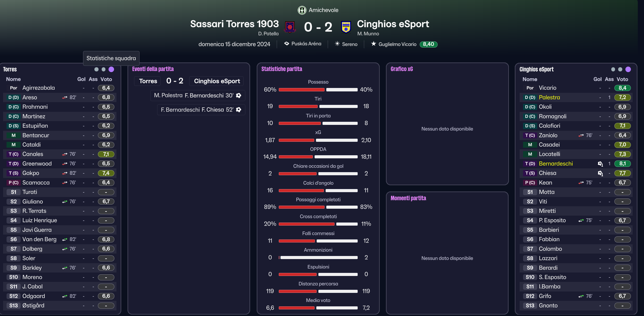Open the Statistiche squadra tab
Screen dimensions: 644x316
111,58
